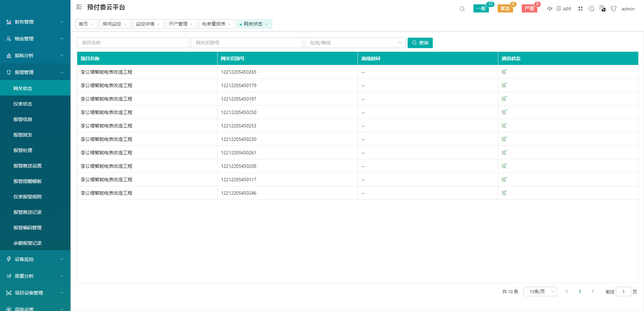Close the 网关状态 tab
Viewport: 644px width, 311px height.
click(x=267, y=24)
